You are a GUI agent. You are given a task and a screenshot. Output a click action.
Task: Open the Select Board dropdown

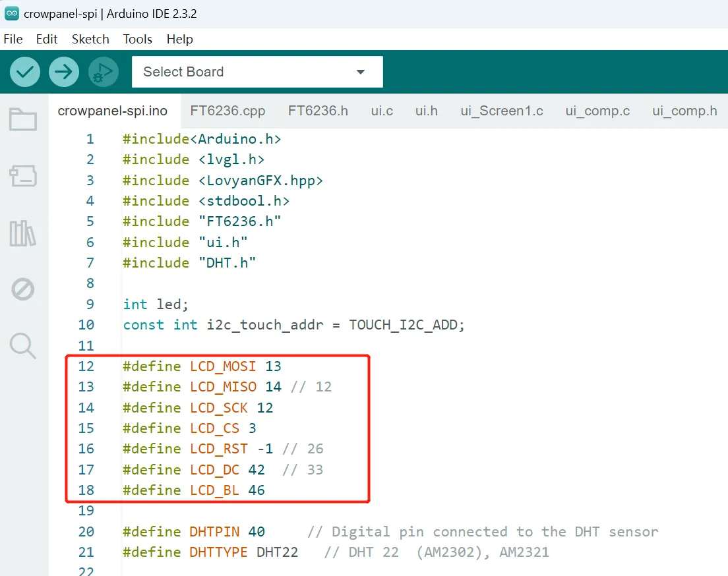(x=257, y=72)
